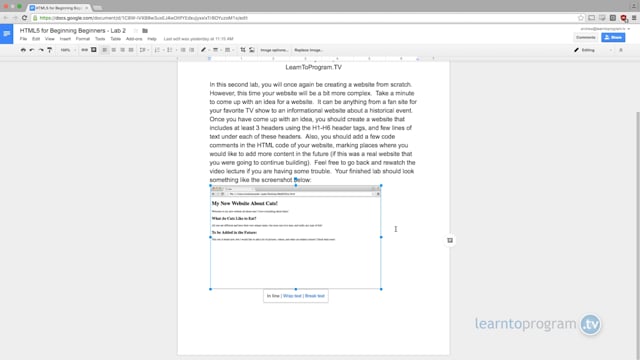Click the document title to rename
Image resolution: width=640 pixels, height=360 pixels.
(73, 31)
